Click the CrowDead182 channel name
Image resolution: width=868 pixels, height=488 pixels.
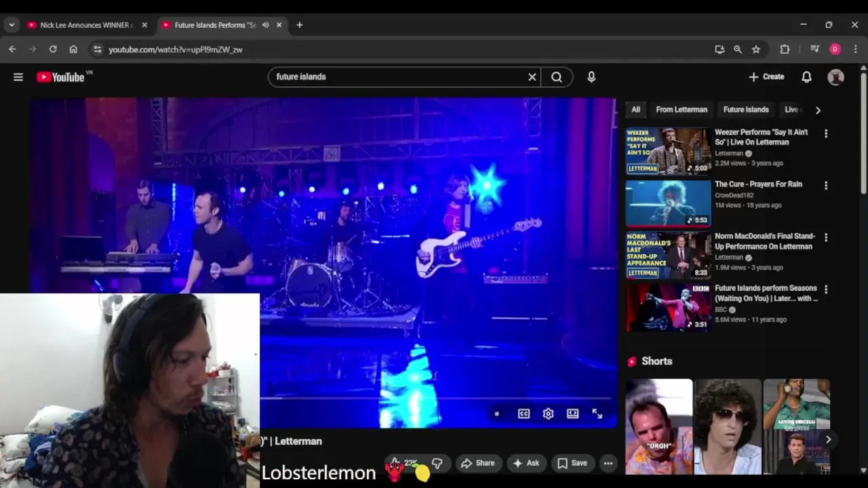(x=734, y=195)
